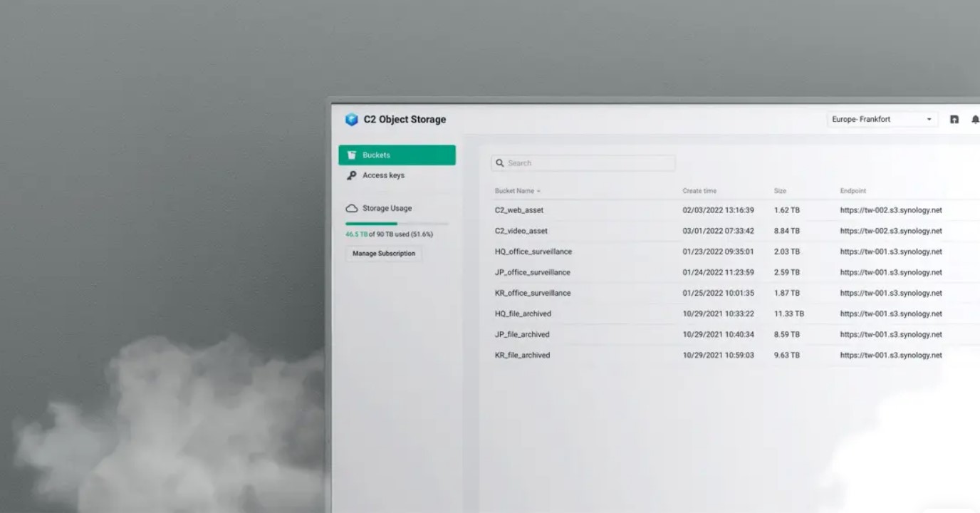The image size is (980, 513).
Task: Click create time 02/03/2022 13:16:39
Action: [718, 210]
